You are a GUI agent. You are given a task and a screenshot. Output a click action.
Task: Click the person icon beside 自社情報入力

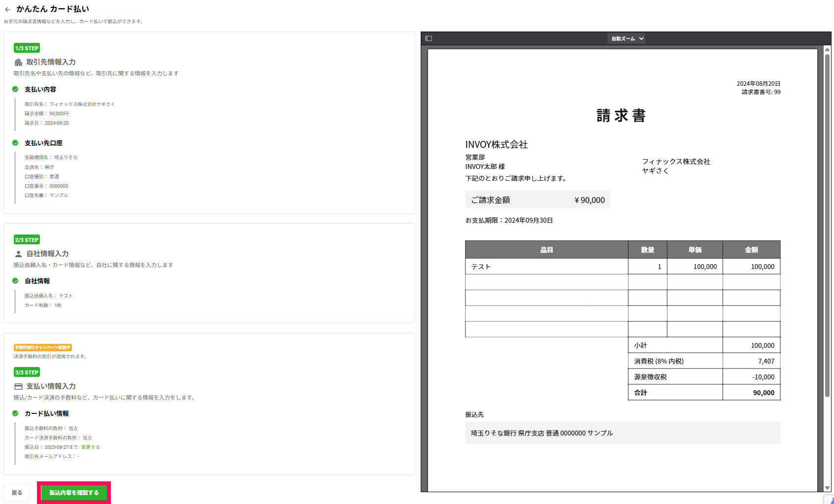pos(18,254)
